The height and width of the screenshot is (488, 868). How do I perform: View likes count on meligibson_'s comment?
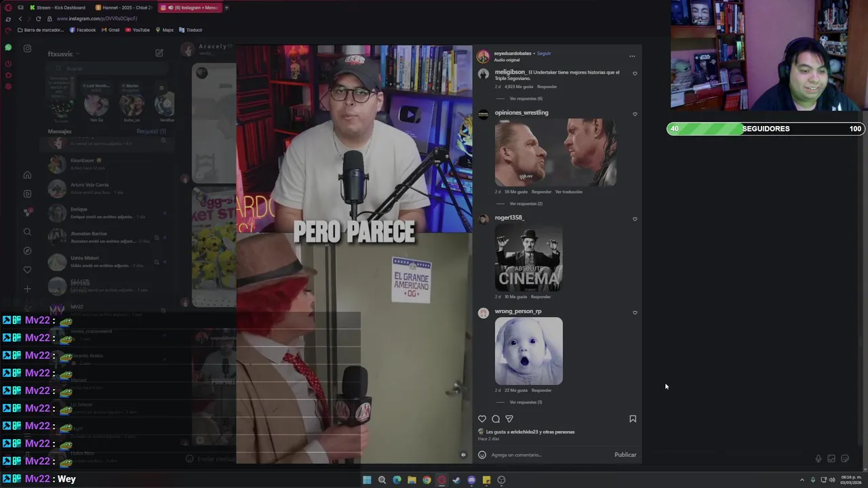pyautogui.click(x=519, y=87)
